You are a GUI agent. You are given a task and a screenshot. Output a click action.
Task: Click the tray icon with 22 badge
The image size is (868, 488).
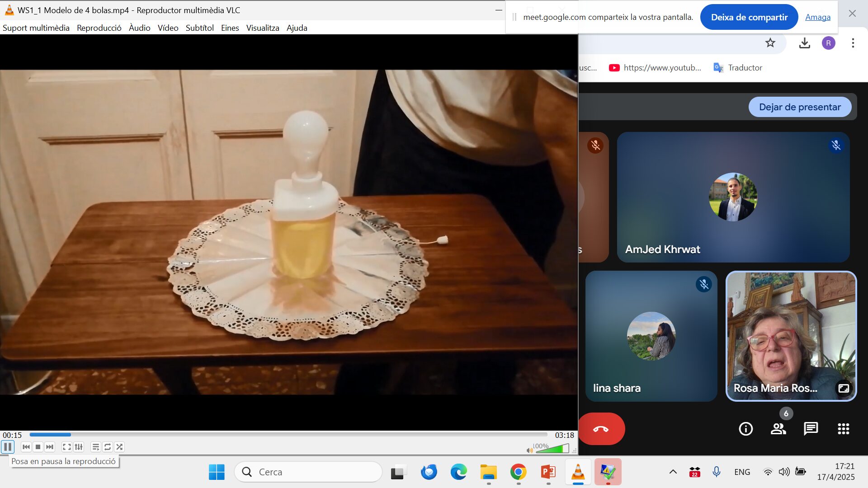(x=694, y=472)
